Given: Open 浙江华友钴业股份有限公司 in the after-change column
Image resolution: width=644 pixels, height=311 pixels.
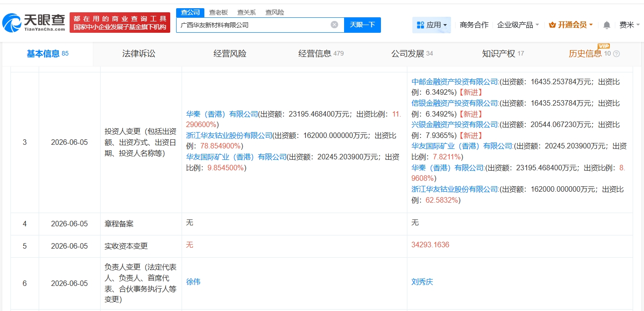Looking at the screenshot, I should pos(455,189).
